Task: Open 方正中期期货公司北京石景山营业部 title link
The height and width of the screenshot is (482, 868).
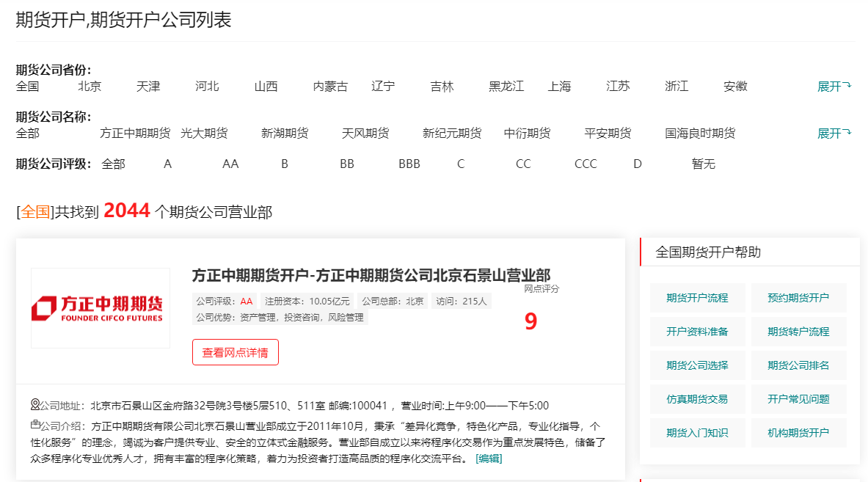Action: (x=371, y=275)
